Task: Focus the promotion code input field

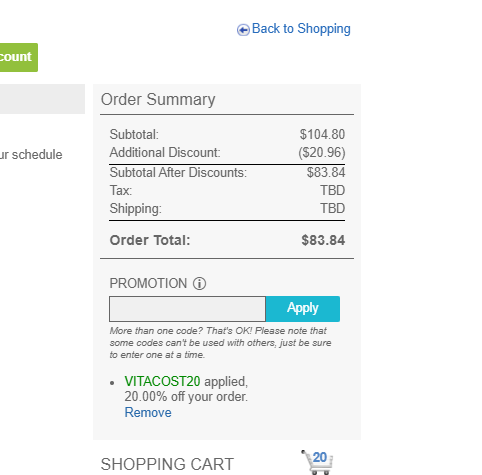Action: pos(187,309)
